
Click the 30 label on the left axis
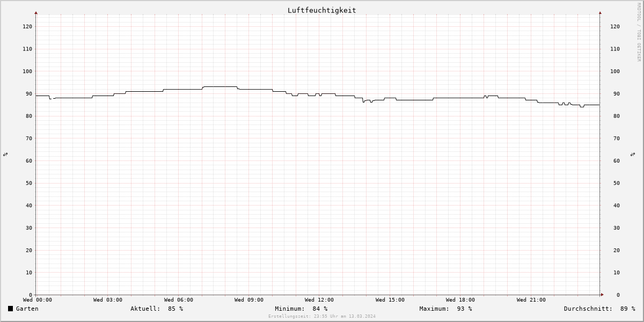point(29,228)
